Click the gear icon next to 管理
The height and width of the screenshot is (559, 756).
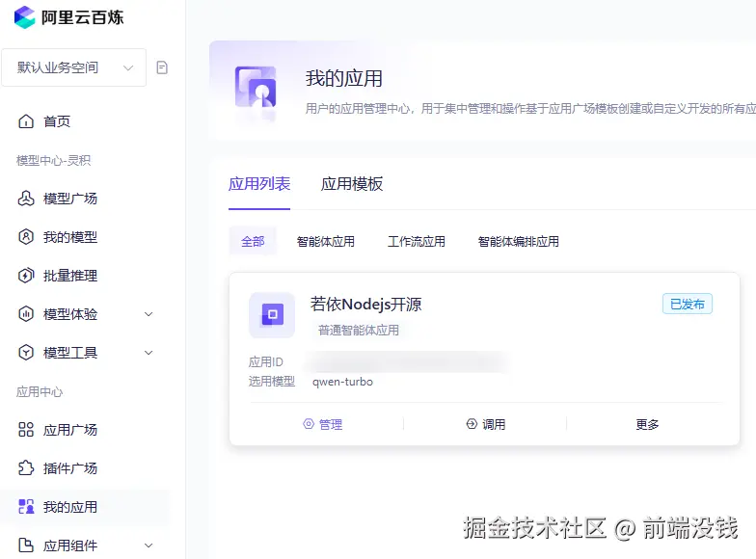click(309, 424)
